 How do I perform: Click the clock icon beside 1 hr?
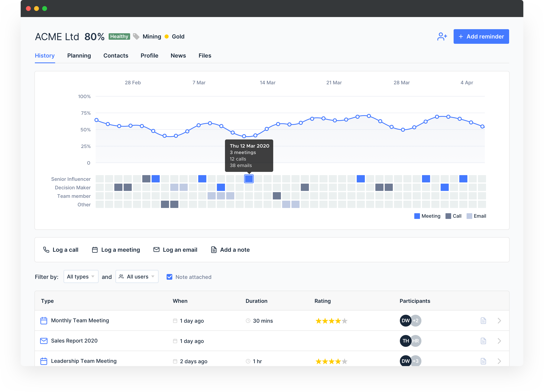pos(248,361)
